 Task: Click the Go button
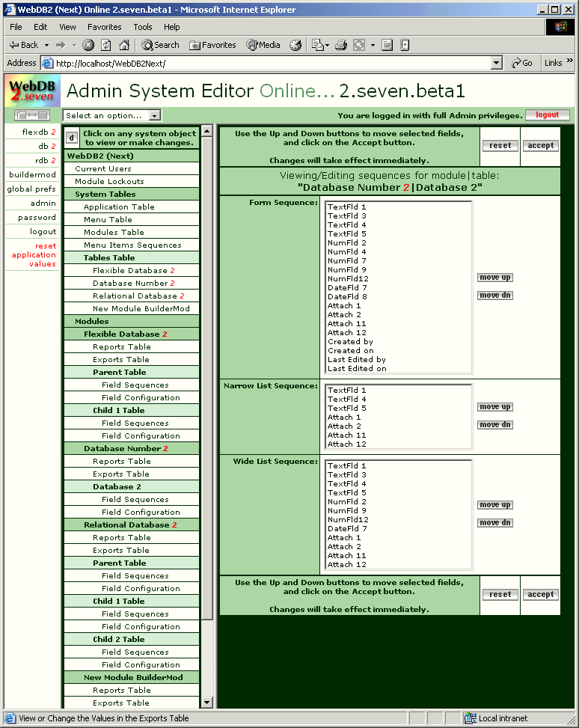click(522, 63)
